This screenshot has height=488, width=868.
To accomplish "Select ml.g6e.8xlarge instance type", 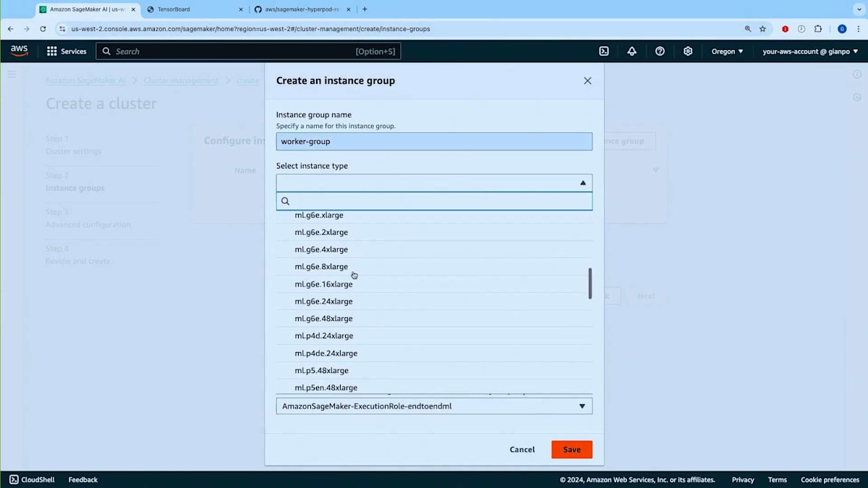I will 434,267.
